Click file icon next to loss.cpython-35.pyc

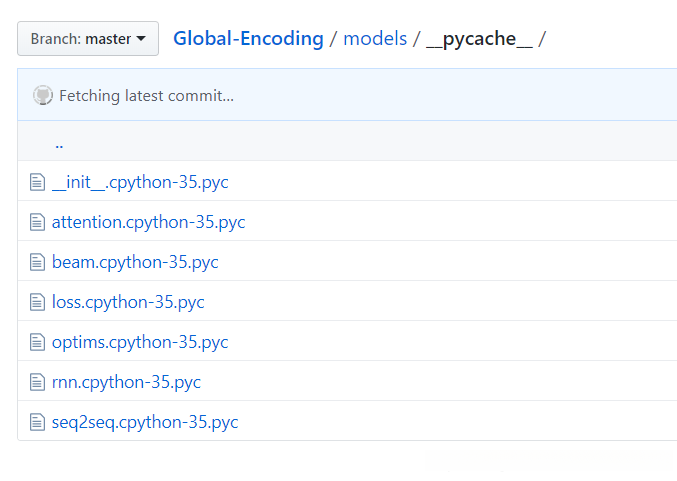[38, 302]
